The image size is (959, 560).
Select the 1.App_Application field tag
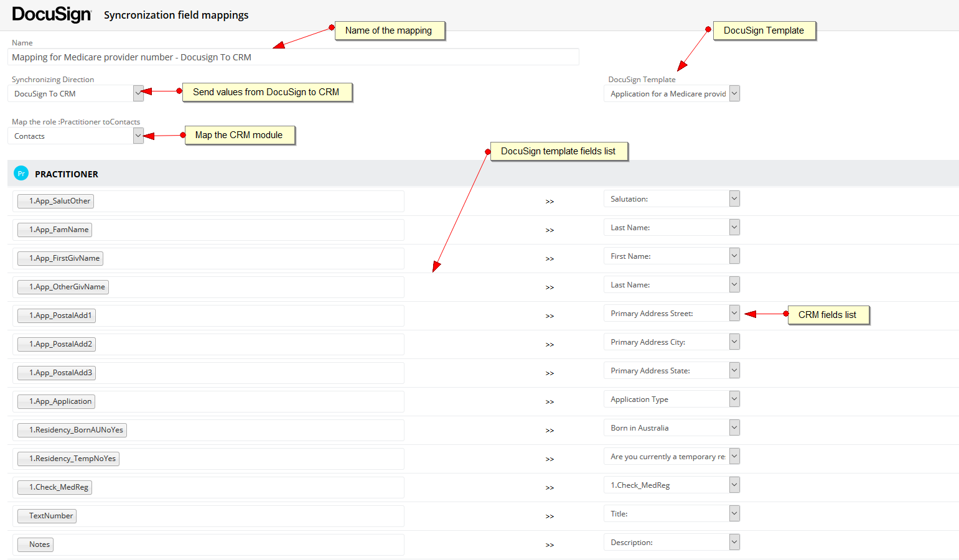point(56,401)
